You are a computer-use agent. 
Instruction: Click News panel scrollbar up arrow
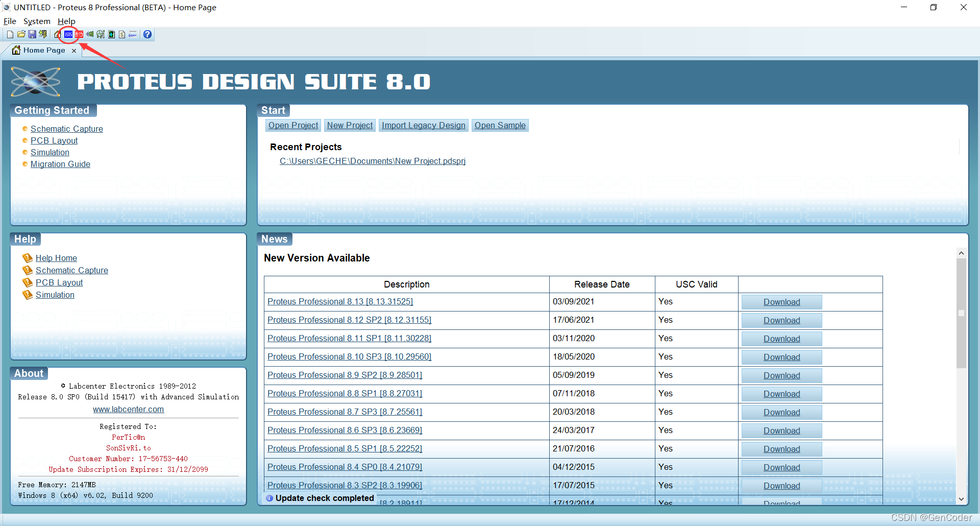pos(961,253)
